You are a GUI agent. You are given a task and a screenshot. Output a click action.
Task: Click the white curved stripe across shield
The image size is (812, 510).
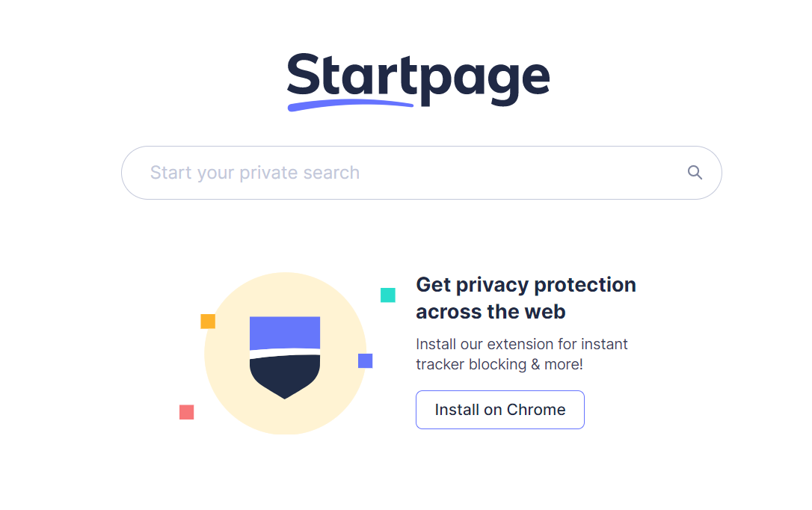pyautogui.click(x=285, y=352)
